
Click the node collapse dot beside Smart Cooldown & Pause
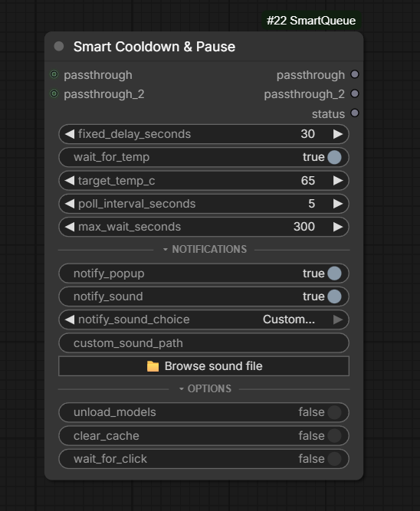pyautogui.click(x=59, y=46)
